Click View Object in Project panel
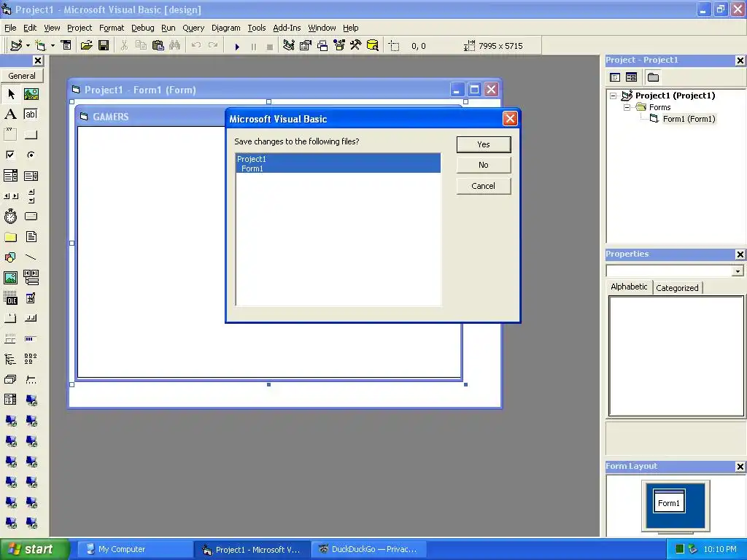Image resolution: width=747 pixels, height=560 pixels. (x=631, y=77)
